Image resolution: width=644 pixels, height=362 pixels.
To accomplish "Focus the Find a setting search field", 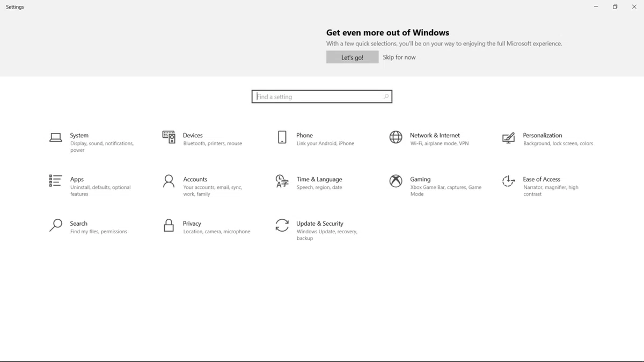I will [x=322, y=97].
